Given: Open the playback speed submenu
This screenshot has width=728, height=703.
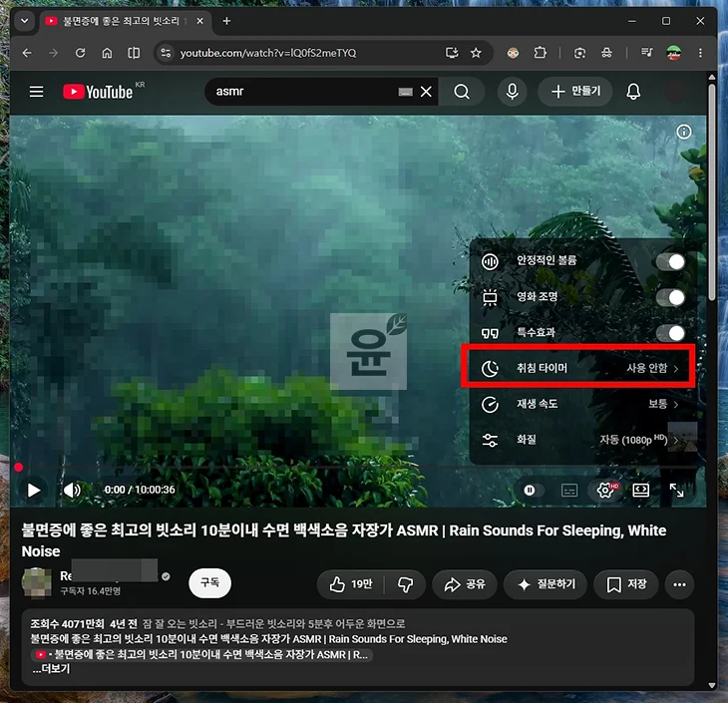Looking at the screenshot, I should click(x=582, y=404).
